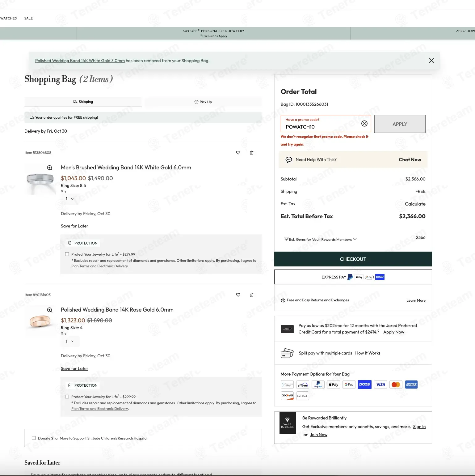The image size is (475, 476).
Task: Select Affirm payment icon
Action: (x=302, y=385)
